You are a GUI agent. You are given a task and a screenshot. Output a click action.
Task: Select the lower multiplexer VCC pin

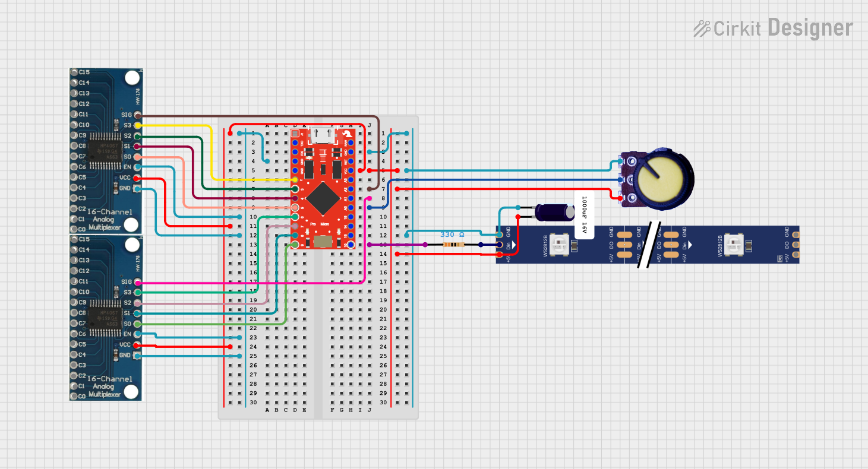(138, 345)
